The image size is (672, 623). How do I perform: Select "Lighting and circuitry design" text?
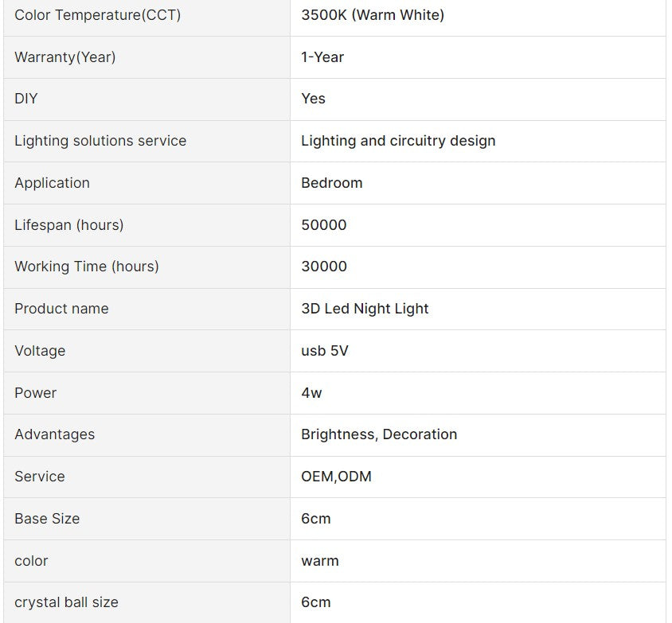398,141
